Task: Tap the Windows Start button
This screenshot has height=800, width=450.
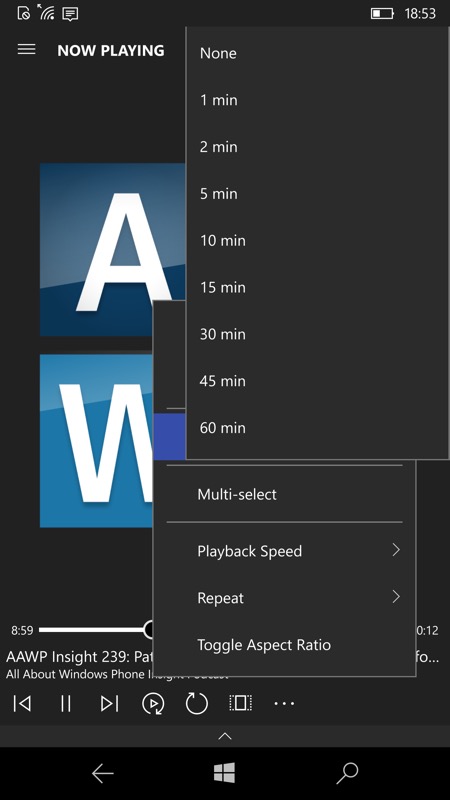Action: click(x=224, y=773)
